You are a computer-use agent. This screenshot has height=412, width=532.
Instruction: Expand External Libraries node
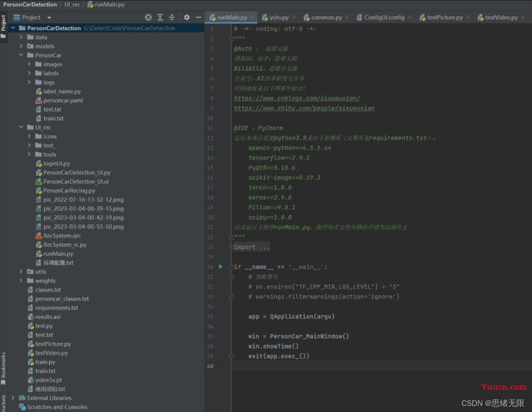(x=13, y=398)
